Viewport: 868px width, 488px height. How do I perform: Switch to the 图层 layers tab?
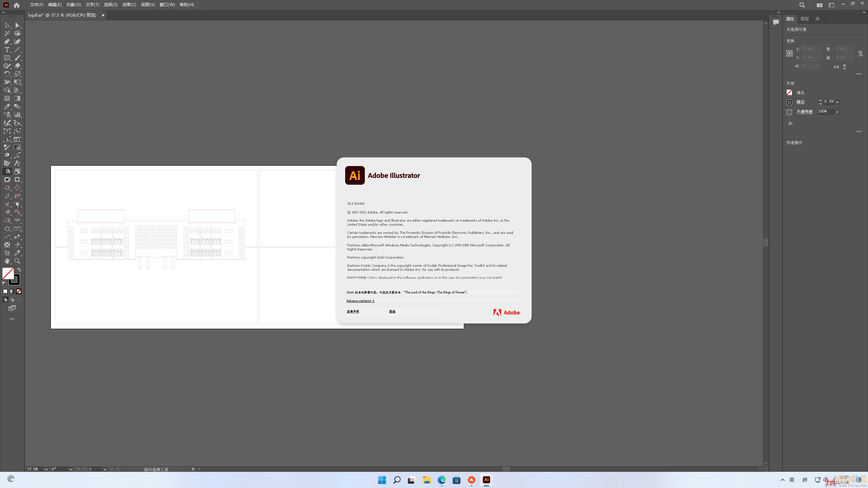805,19
